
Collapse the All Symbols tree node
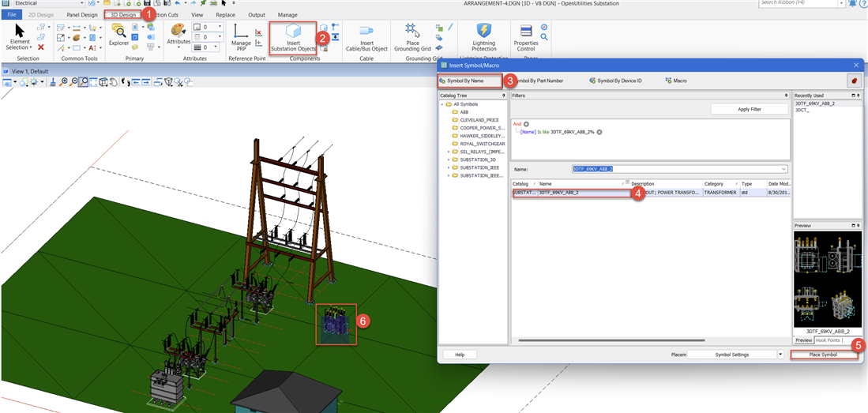pyautogui.click(x=443, y=104)
